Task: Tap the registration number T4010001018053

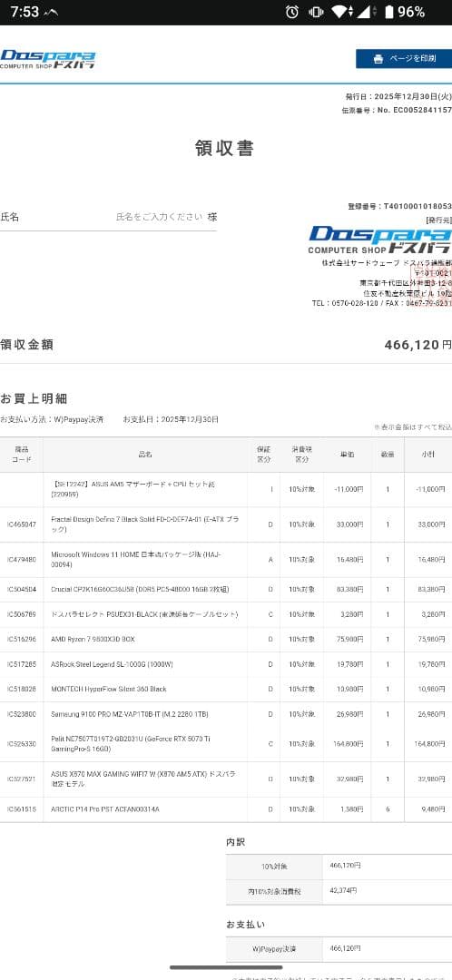Action: click(x=418, y=206)
